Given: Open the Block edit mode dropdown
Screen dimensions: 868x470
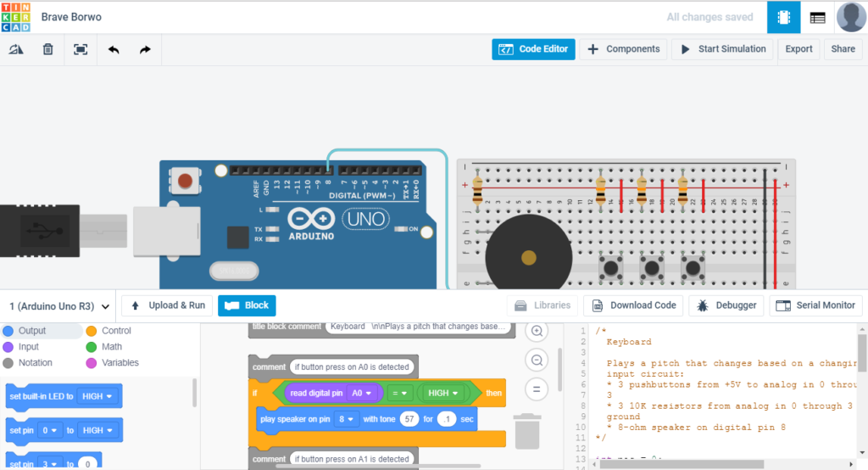Looking at the screenshot, I should pos(247,305).
